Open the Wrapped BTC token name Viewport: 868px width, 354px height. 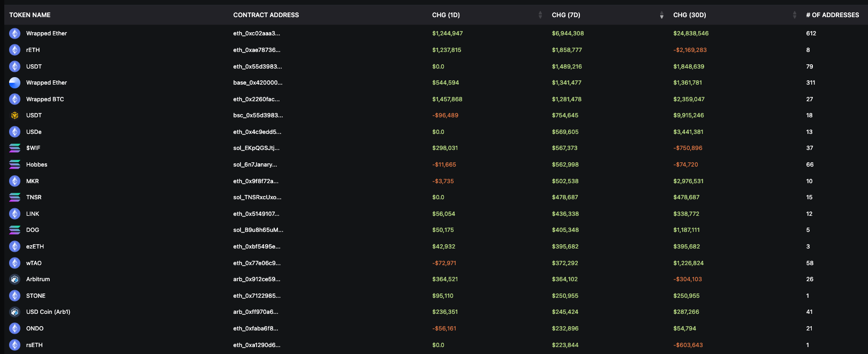pyautogui.click(x=45, y=99)
